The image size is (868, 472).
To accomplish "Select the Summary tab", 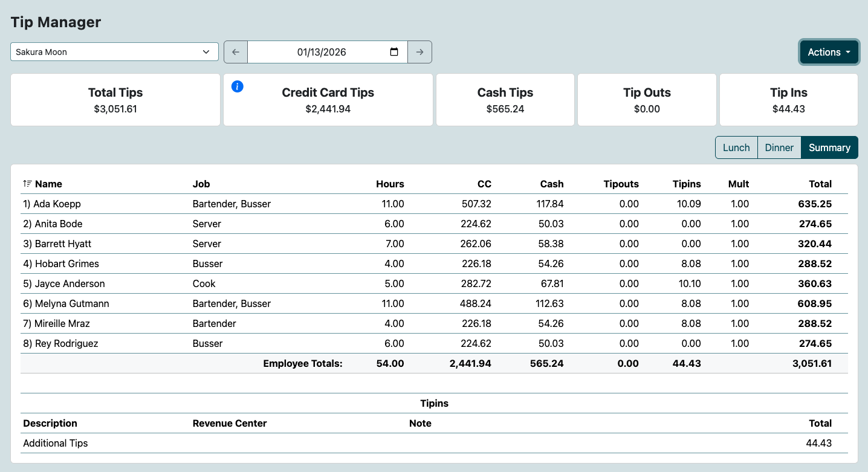I will [x=829, y=147].
